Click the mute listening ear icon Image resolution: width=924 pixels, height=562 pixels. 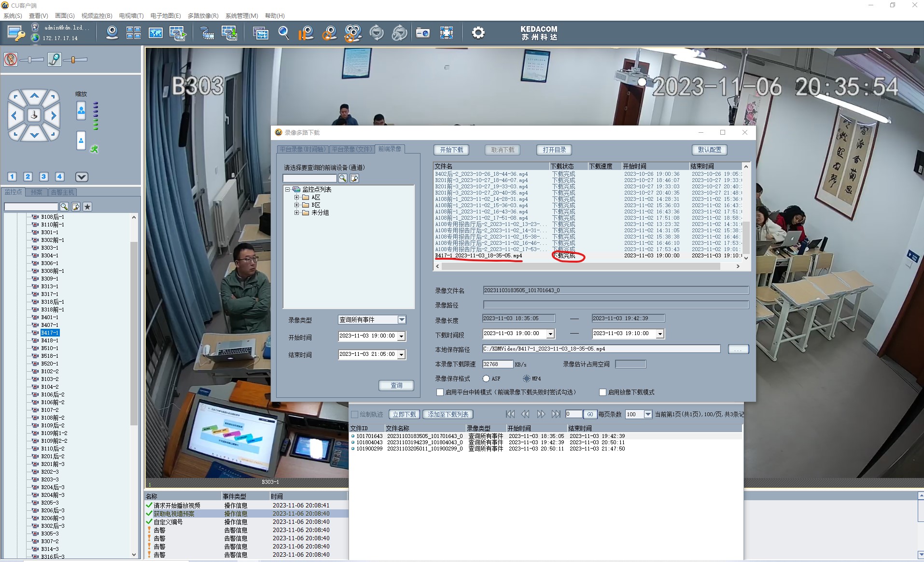11,59
